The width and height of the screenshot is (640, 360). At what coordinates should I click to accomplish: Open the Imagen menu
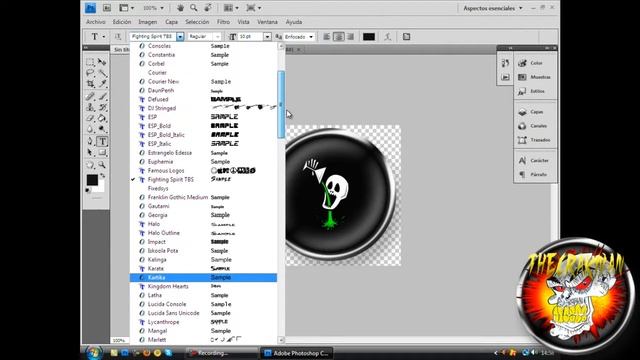click(x=147, y=22)
